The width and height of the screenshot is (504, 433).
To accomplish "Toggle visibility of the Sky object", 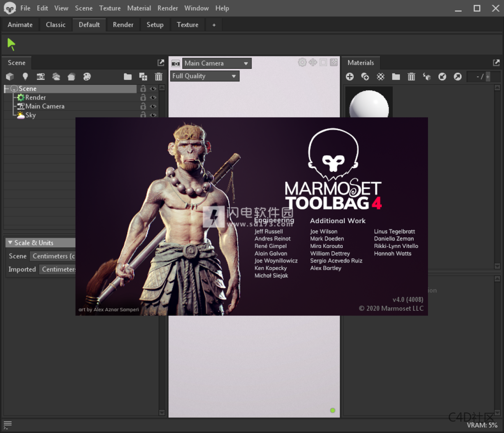I will pos(153,115).
